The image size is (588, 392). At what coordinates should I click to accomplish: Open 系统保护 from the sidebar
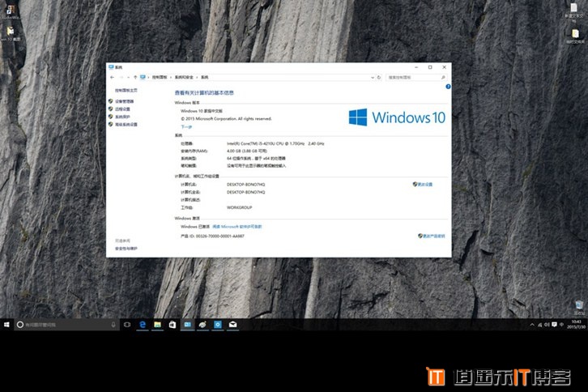122,117
